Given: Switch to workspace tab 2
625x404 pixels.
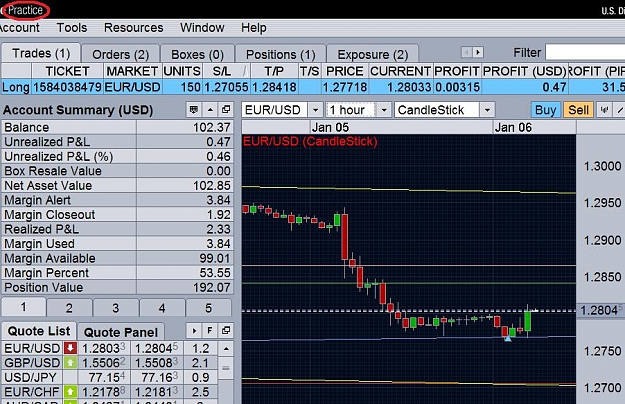Looking at the screenshot, I should click(69, 308).
